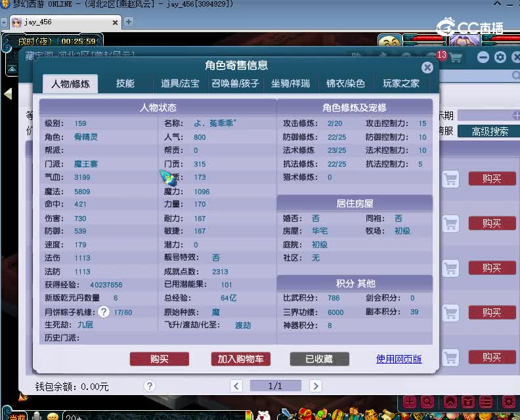Click 购买 for the second listing
520x420 pixels.
(x=492, y=223)
